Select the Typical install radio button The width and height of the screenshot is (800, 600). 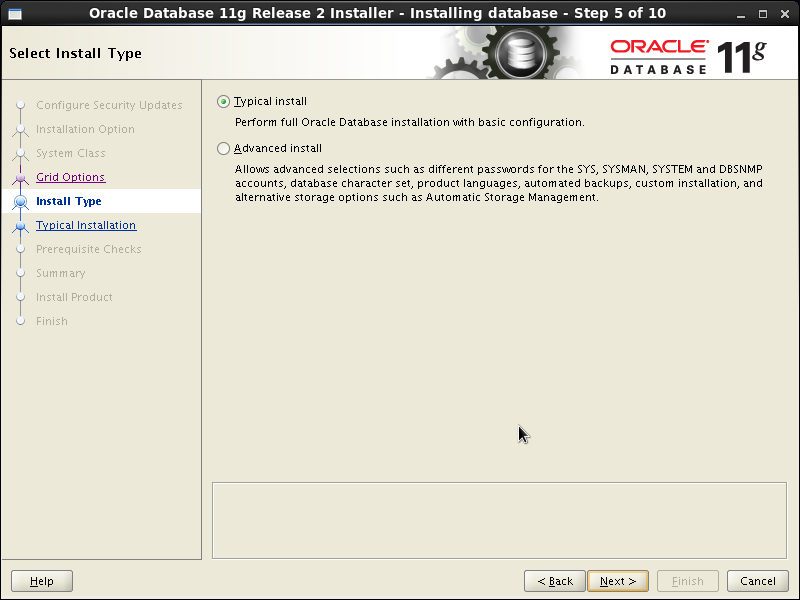pyautogui.click(x=223, y=102)
